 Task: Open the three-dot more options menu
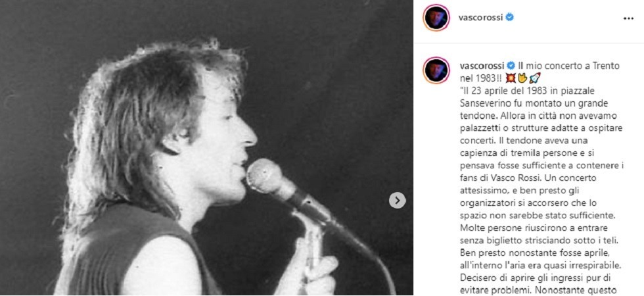point(628,18)
